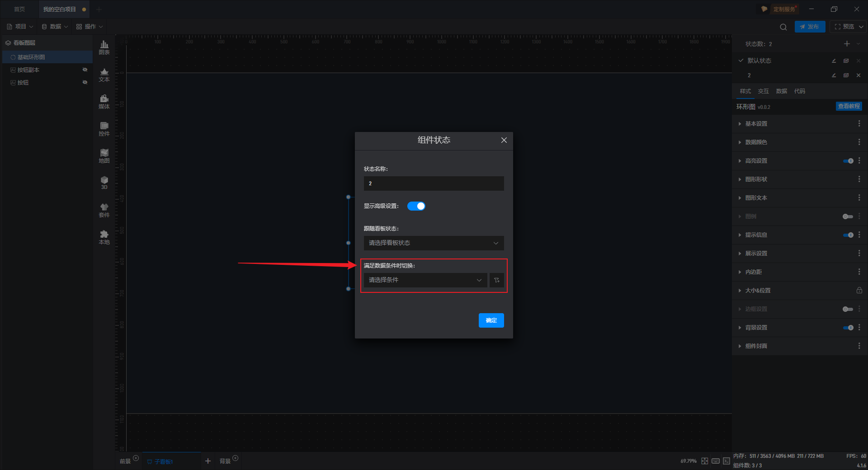Add a 前景 foreground layer
Image resolution: width=868 pixels, height=470 pixels.
pyautogui.click(x=136, y=458)
